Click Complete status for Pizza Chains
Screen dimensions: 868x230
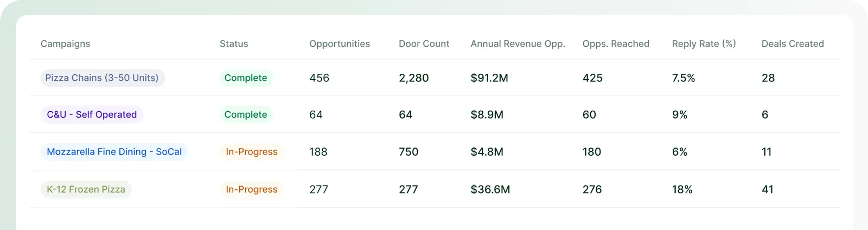coord(246,78)
